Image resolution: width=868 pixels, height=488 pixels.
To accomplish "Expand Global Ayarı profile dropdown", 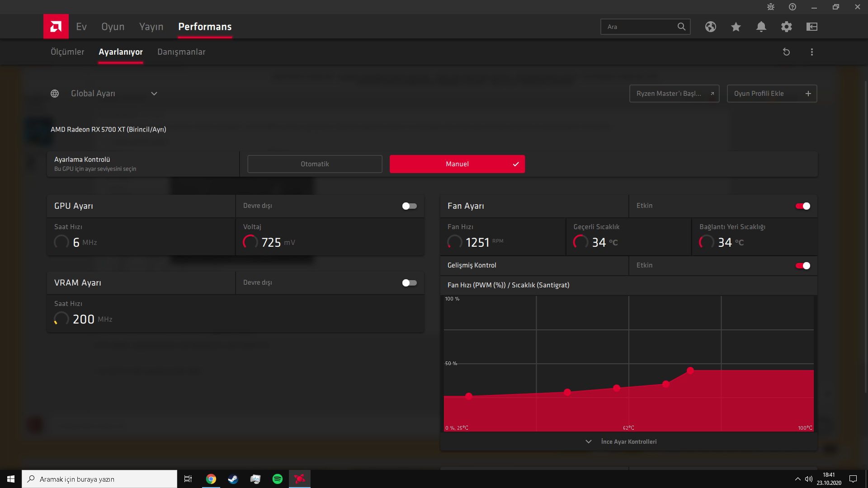I will (154, 94).
